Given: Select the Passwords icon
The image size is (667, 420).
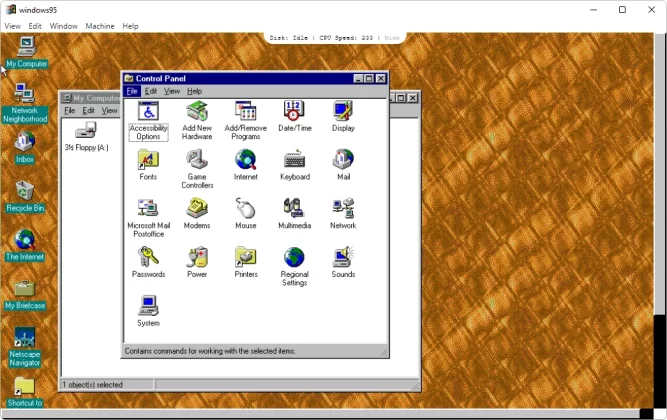Looking at the screenshot, I should pyautogui.click(x=148, y=257).
